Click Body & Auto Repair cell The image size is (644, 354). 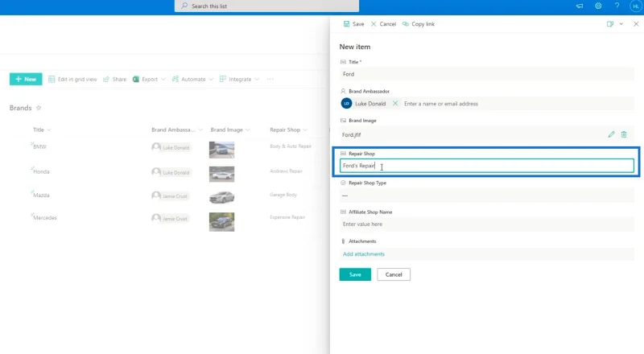pyautogui.click(x=291, y=146)
